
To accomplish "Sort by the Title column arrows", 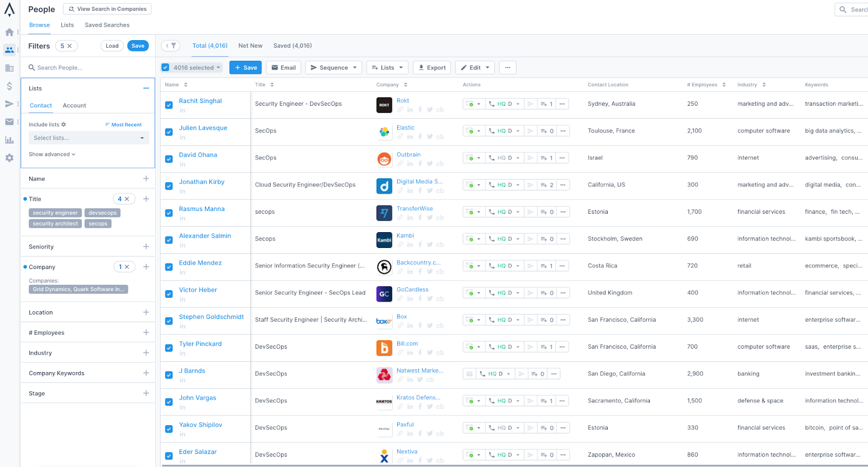I will point(272,85).
